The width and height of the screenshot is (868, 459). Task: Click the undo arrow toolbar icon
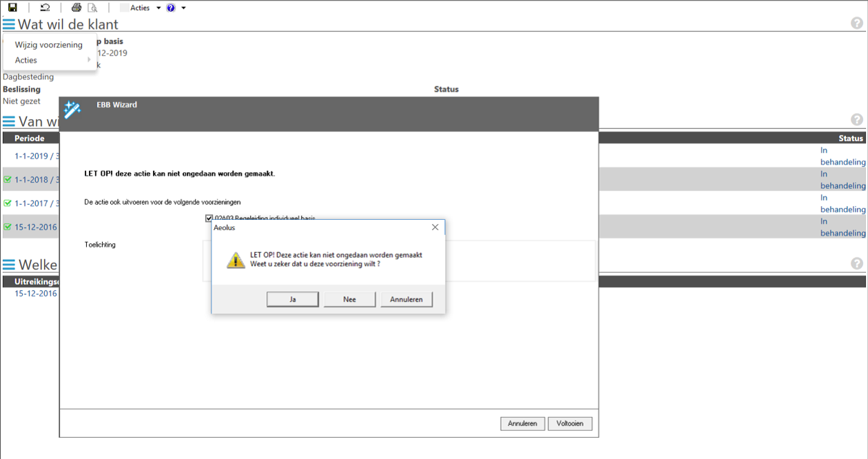[x=45, y=8]
